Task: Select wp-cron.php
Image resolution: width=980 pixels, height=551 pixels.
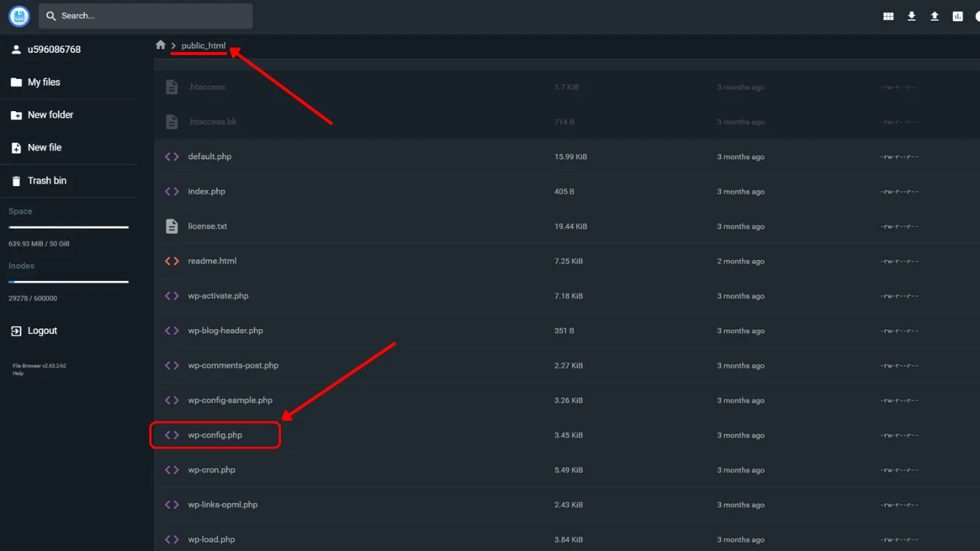Action: [567, 470]
